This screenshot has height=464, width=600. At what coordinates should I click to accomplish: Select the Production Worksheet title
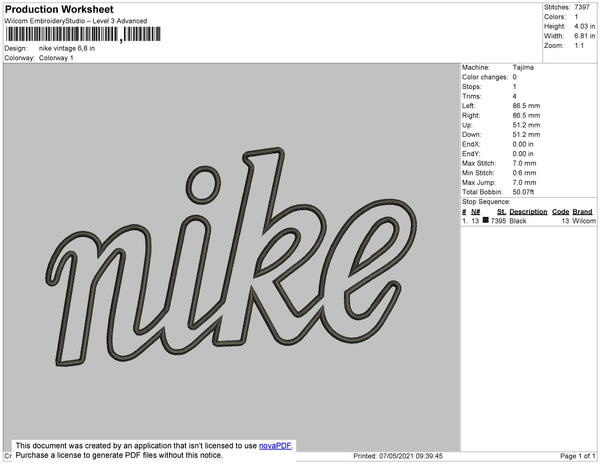[x=59, y=9]
